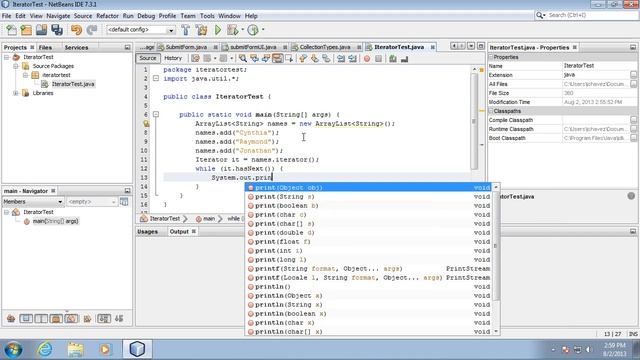
Task: Open the Usages tab in the bottom panel
Action: pyautogui.click(x=147, y=231)
